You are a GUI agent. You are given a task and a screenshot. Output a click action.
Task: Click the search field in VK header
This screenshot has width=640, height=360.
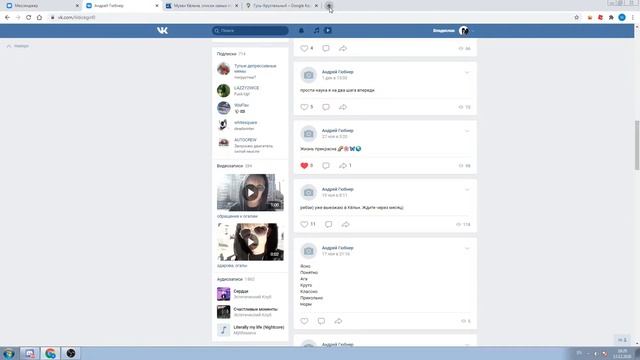coord(250,31)
